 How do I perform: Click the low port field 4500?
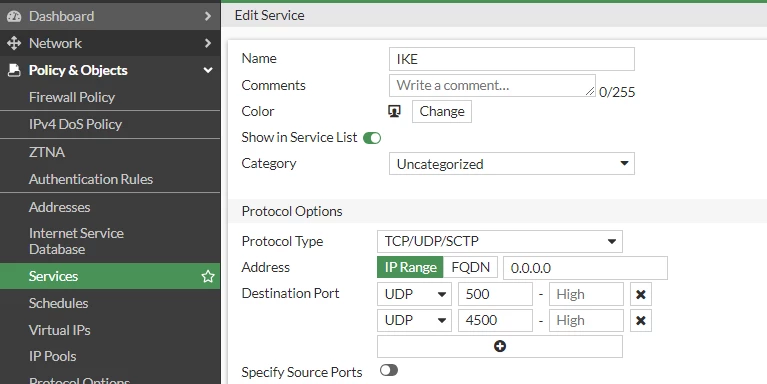coord(495,320)
